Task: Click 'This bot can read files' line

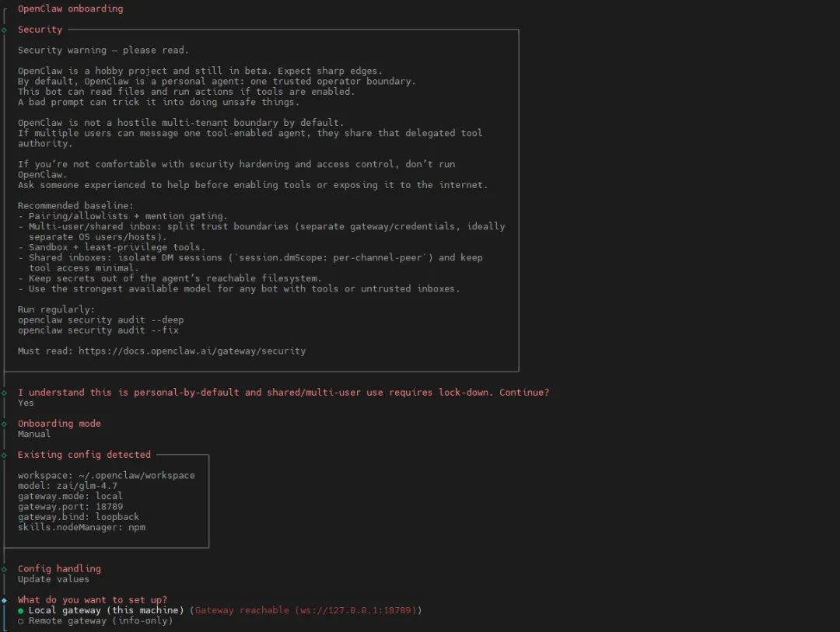Action: [187, 92]
